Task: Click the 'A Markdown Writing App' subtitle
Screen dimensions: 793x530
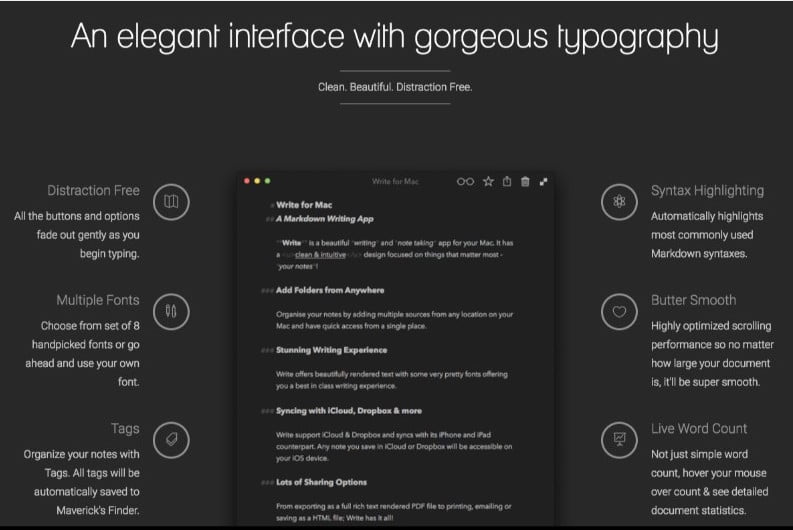Action: pos(325,219)
